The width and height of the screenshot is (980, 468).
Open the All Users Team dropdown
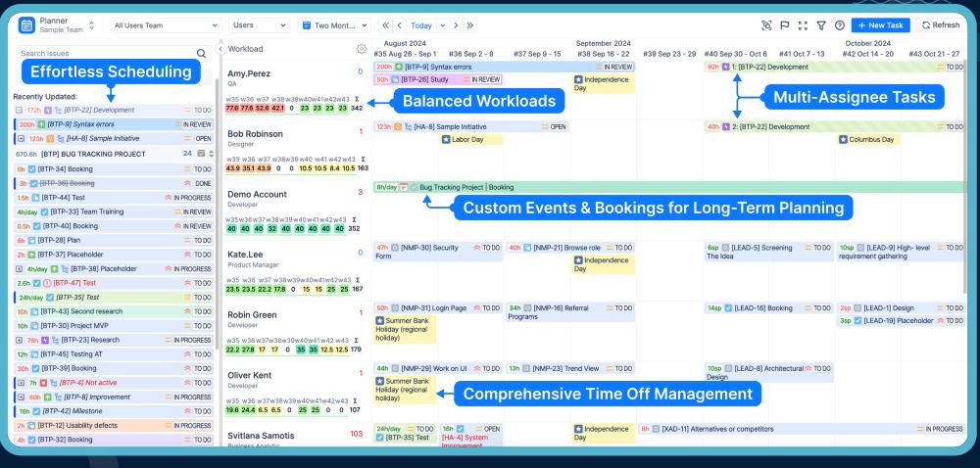[x=164, y=25]
